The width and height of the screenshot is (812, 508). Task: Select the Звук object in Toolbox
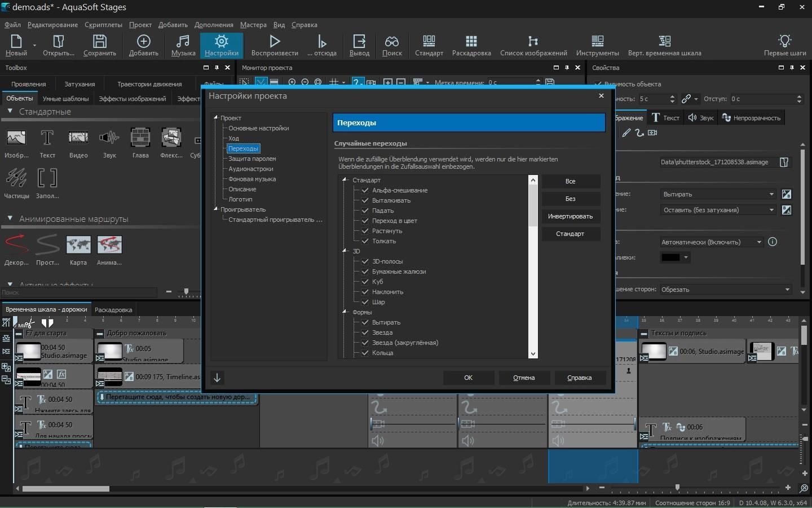pos(109,143)
